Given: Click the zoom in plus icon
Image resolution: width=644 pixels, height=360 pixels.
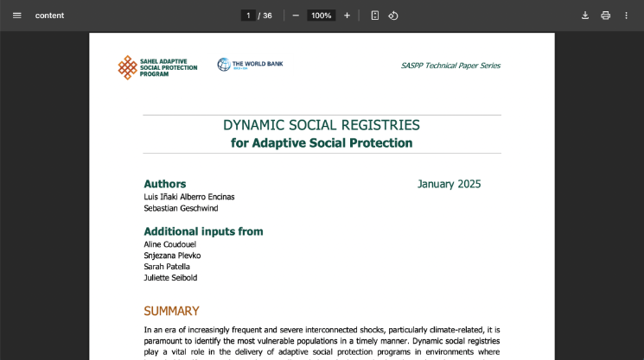Looking at the screenshot, I should (x=347, y=16).
